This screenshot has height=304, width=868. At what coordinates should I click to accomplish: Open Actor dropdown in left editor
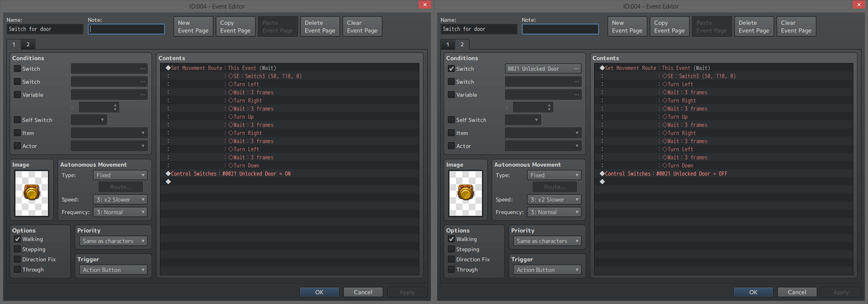click(109, 146)
